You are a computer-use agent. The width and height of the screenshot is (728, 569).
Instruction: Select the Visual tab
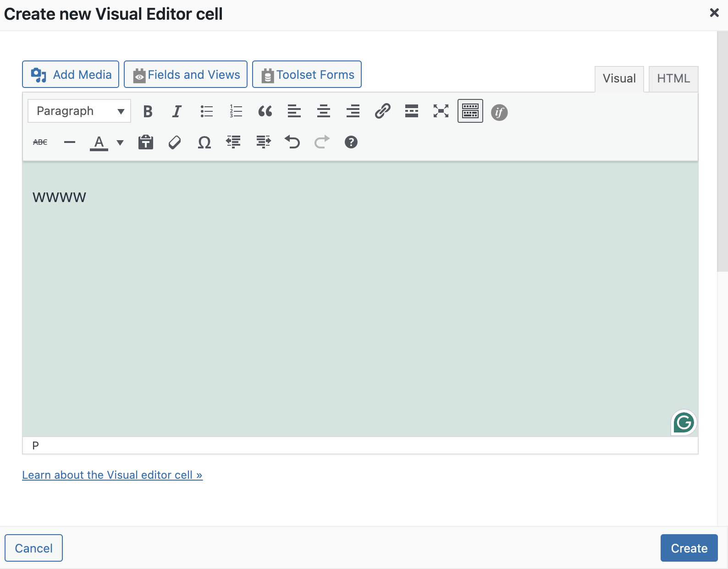click(x=619, y=79)
